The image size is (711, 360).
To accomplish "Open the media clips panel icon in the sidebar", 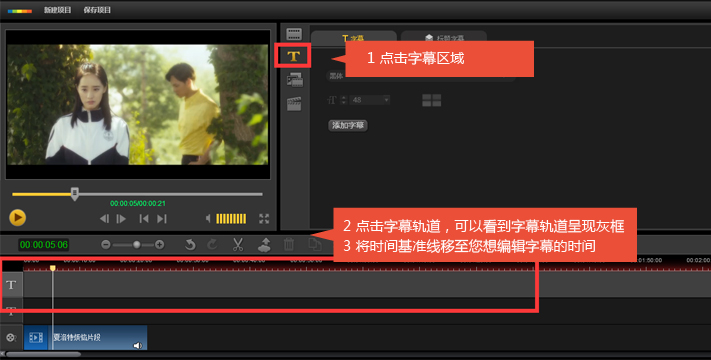I will (294, 34).
